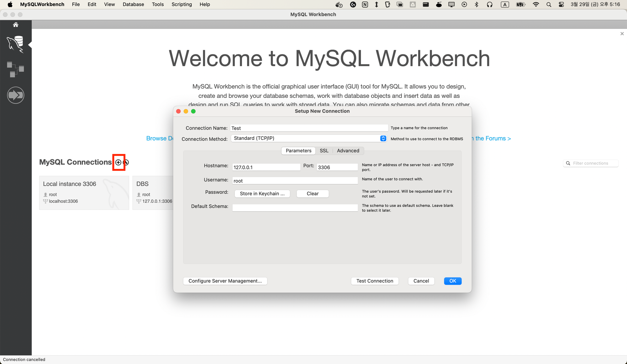This screenshot has height=364, width=627.
Task: Open the Local instance 3306 connection tile
Action: 84,193
